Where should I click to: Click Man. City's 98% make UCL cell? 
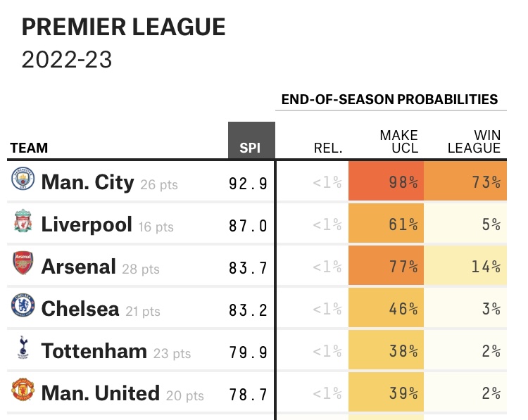pos(386,182)
